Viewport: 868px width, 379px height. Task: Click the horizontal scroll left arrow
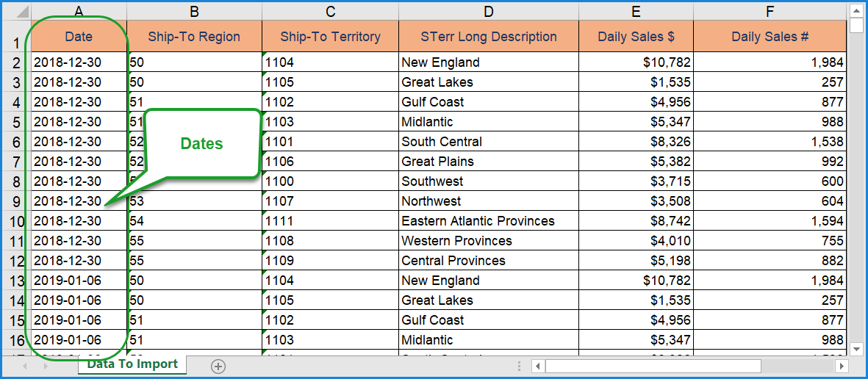click(x=538, y=366)
